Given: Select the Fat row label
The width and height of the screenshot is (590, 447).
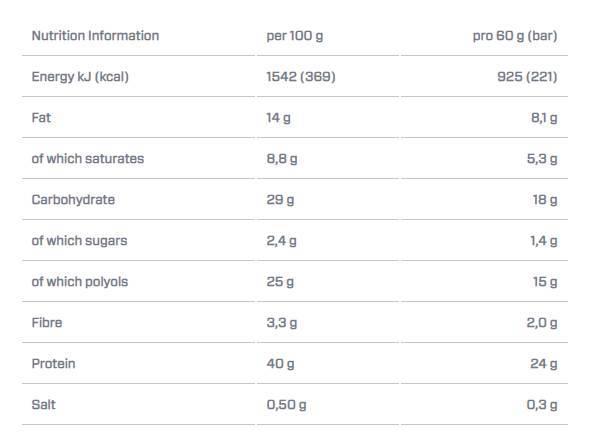Looking at the screenshot, I should coord(41,118).
